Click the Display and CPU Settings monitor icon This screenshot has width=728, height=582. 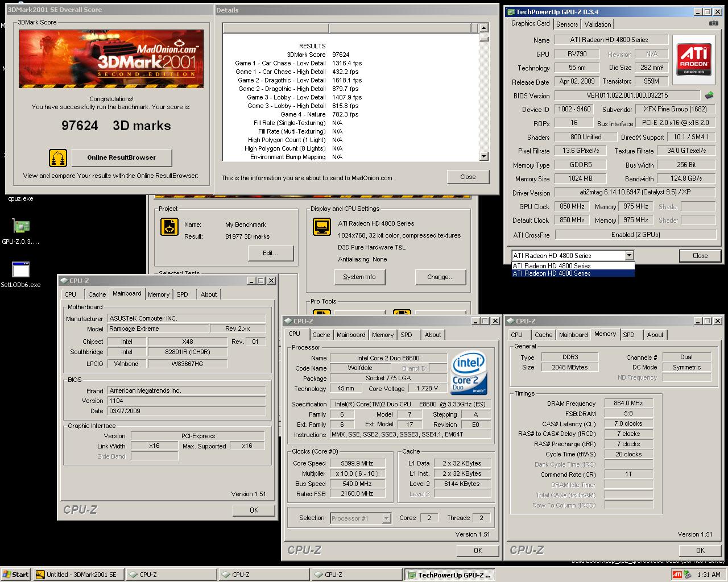coord(322,227)
